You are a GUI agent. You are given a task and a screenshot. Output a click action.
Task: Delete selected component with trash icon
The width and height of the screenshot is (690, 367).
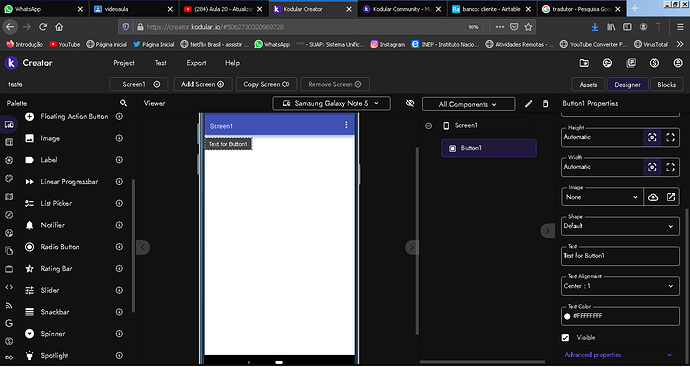(x=546, y=104)
